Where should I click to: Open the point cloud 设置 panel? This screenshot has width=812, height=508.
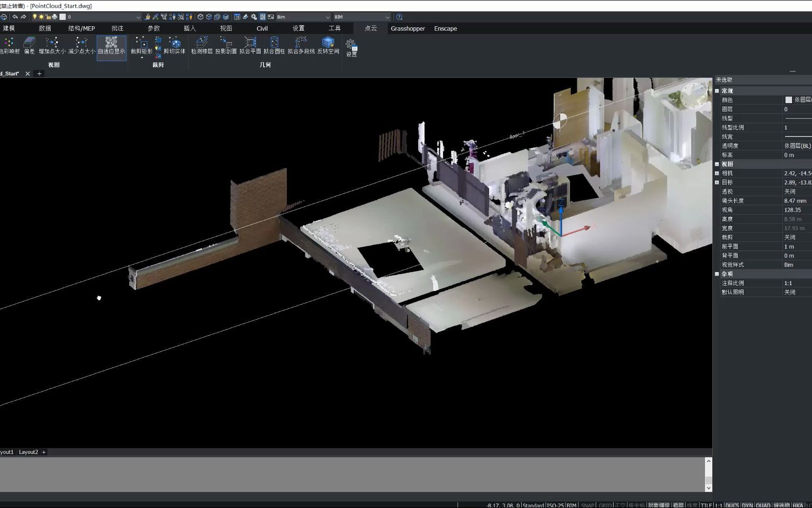coord(351,47)
